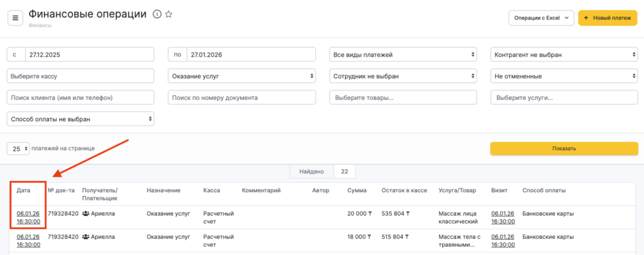Focus the Поиск клиента input field
The width and height of the screenshot is (644, 255).
point(80,97)
